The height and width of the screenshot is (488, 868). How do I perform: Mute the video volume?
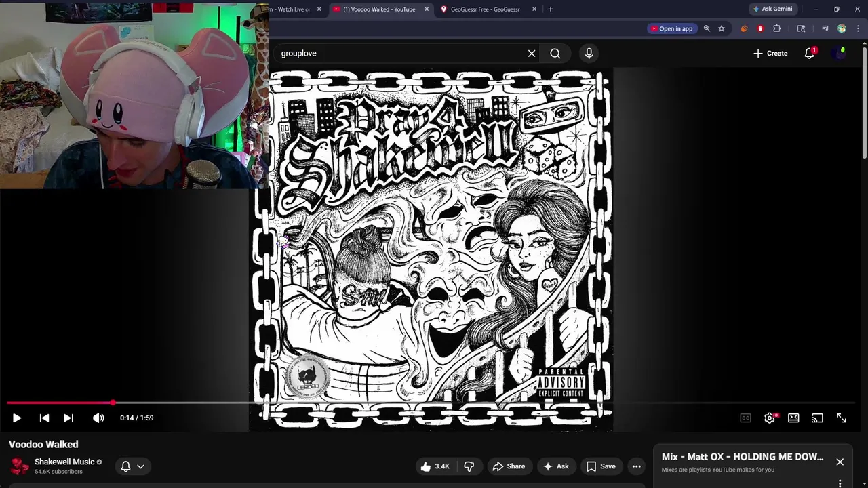point(98,418)
